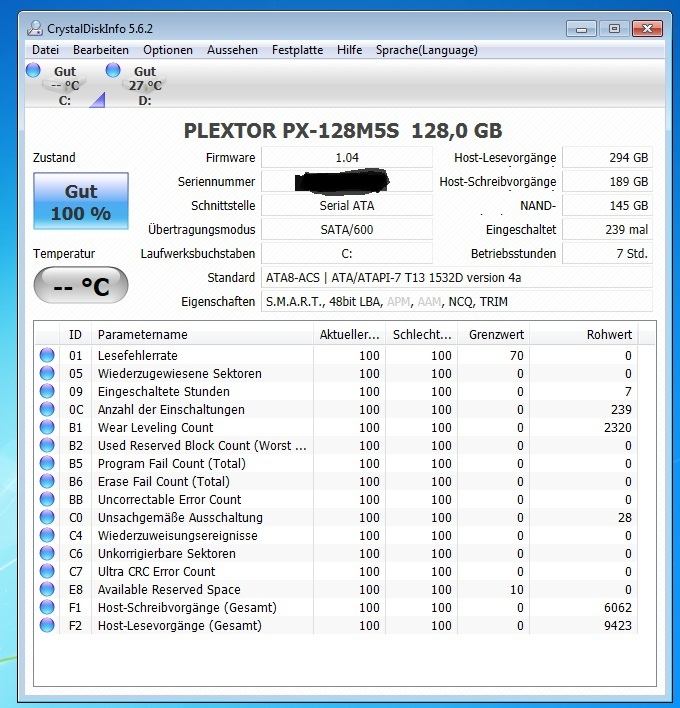
Task: Open the Hilfe menu
Action: tap(349, 50)
